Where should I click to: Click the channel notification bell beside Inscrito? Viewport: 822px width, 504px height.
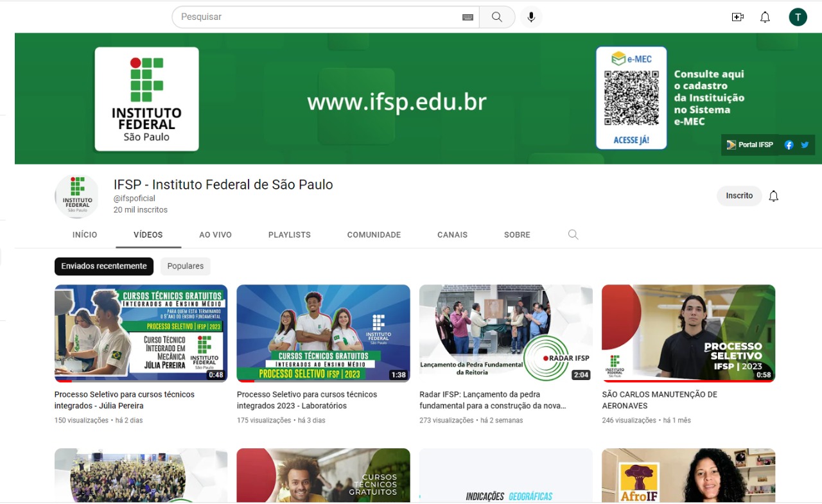(x=774, y=196)
